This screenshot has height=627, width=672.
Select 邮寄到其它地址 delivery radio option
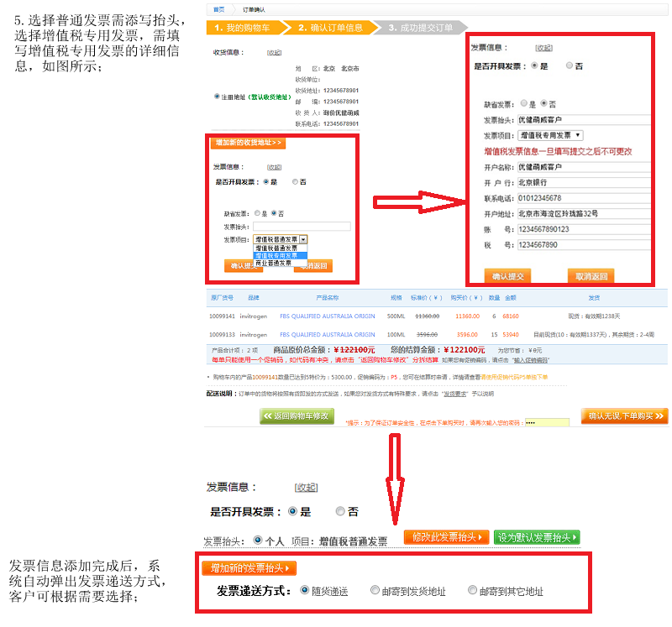473,591
